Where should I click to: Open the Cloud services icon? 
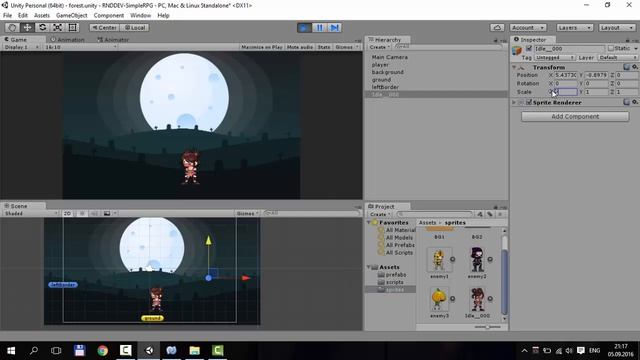(497, 27)
